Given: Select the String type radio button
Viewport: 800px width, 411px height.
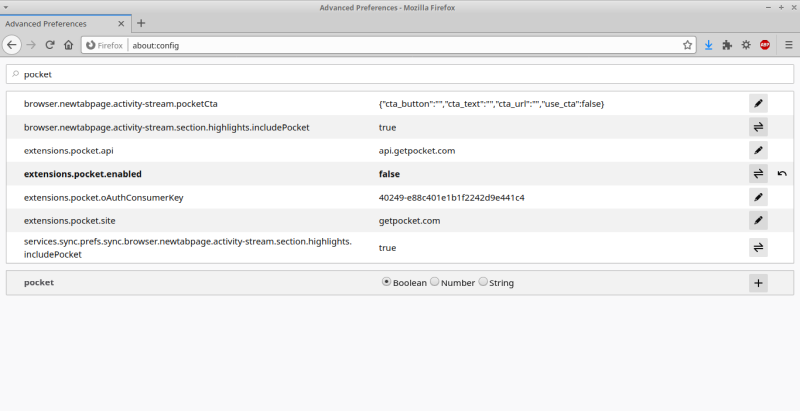Looking at the screenshot, I should (483, 281).
